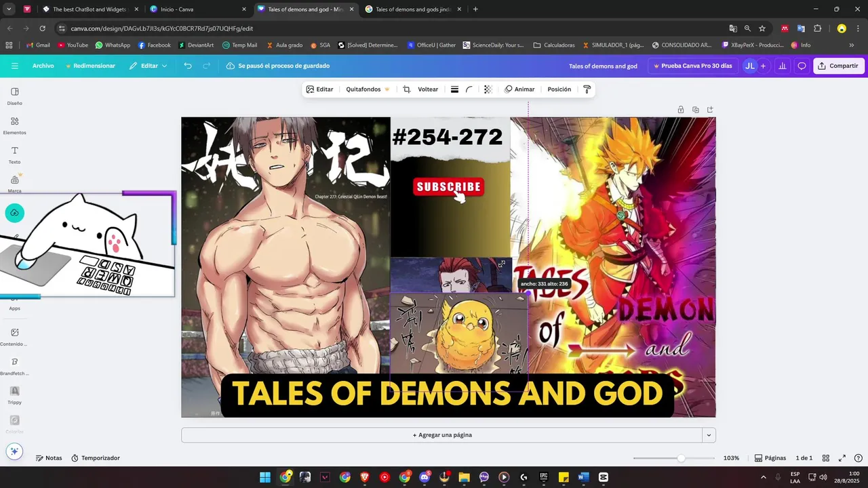Switch to the Inicio - Canva tab
Viewport: 868px width, 488px height.
[197, 9]
